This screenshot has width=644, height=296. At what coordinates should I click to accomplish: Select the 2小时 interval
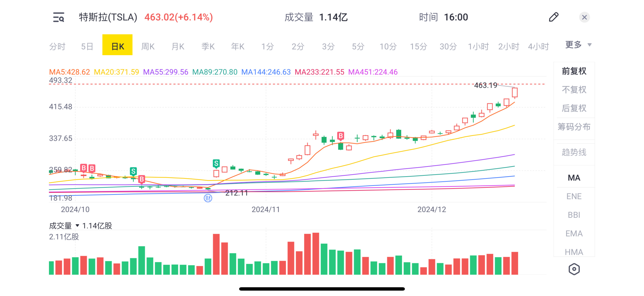pyautogui.click(x=509, y=46)
